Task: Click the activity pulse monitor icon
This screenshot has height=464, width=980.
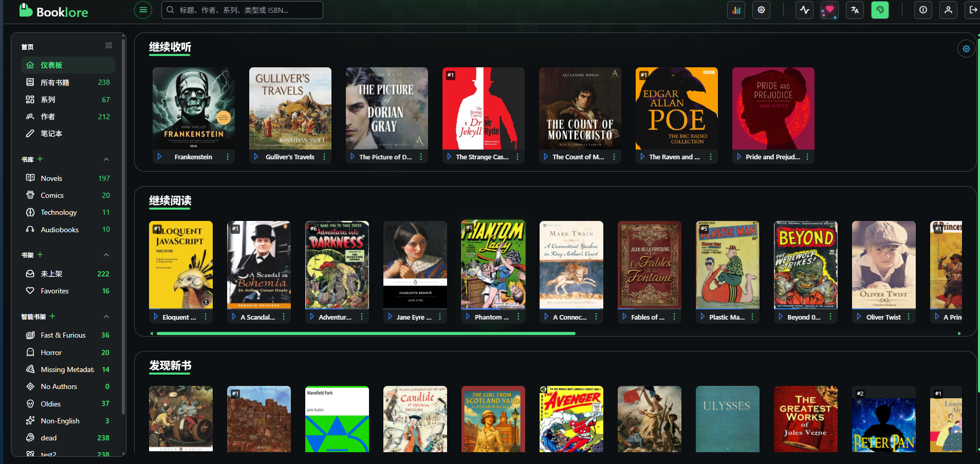Action: pos(804,10)
